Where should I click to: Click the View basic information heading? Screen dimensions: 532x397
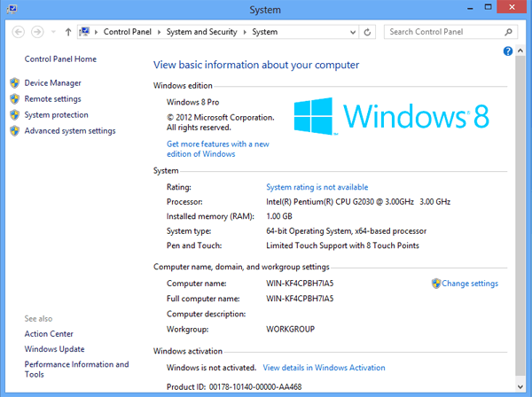(x=256, y=65)
